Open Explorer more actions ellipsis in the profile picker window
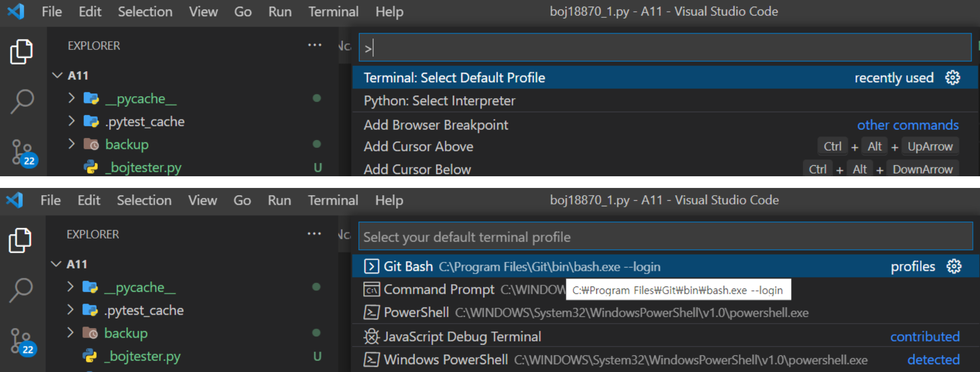This screenshot has height=372, width=980. point(314,234)
